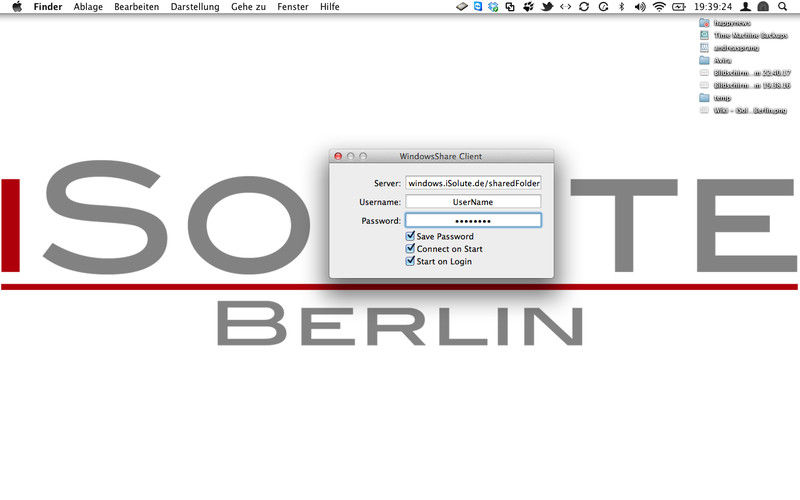Open the paw print menu bar icon
Screen dimensions: 800x500
coord(529,7)
